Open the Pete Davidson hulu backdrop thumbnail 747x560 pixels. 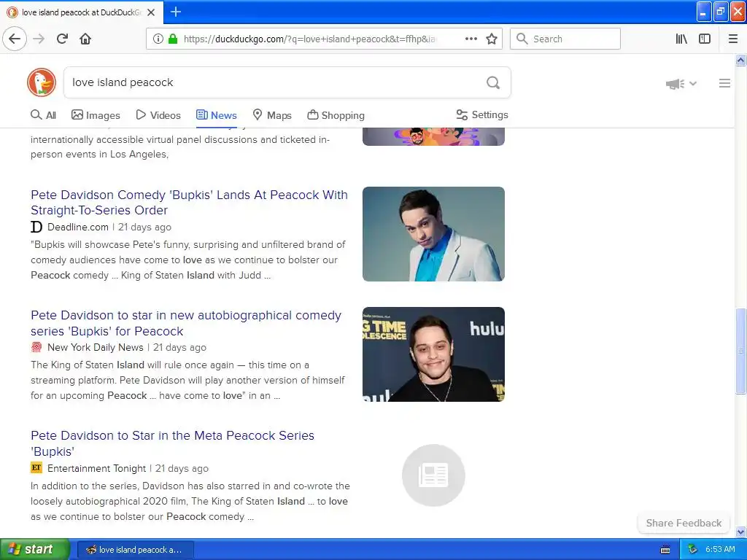(x=433, y=354)
